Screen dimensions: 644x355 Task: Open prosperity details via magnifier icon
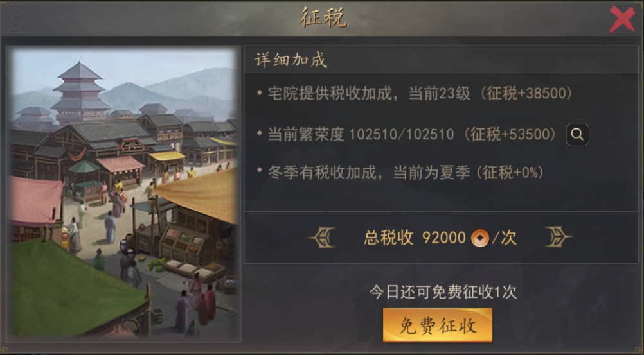click(577, 134)
